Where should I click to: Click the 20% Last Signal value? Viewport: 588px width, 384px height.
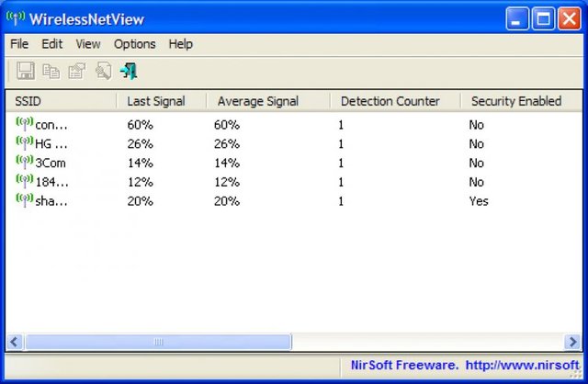tap(141, 201)
